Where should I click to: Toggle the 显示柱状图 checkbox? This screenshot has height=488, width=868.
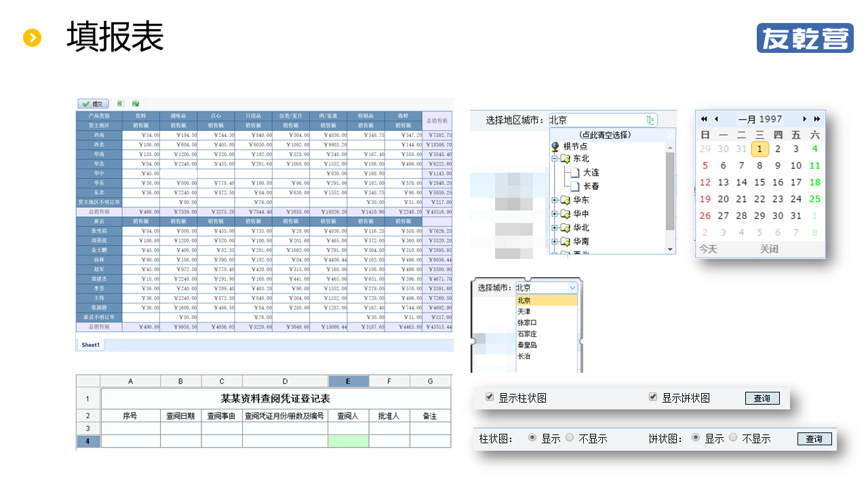coord(490,397)
